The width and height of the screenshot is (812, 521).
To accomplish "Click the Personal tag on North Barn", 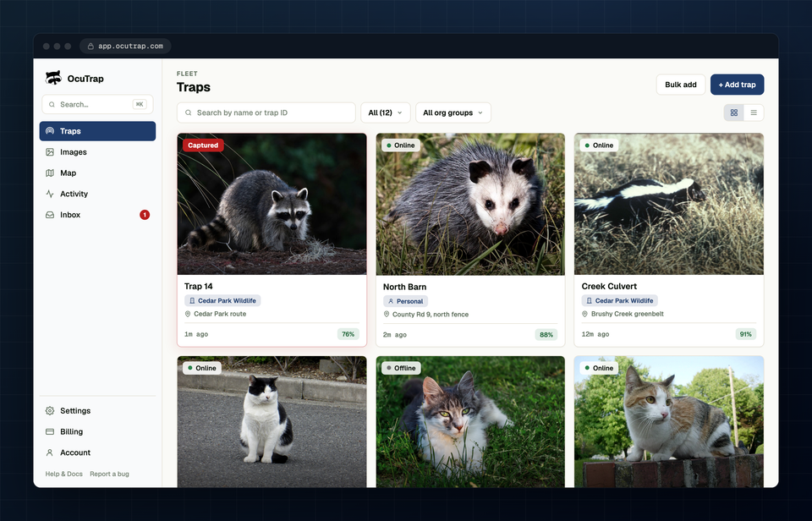I will pyautogui.click(x=405, y=301).
